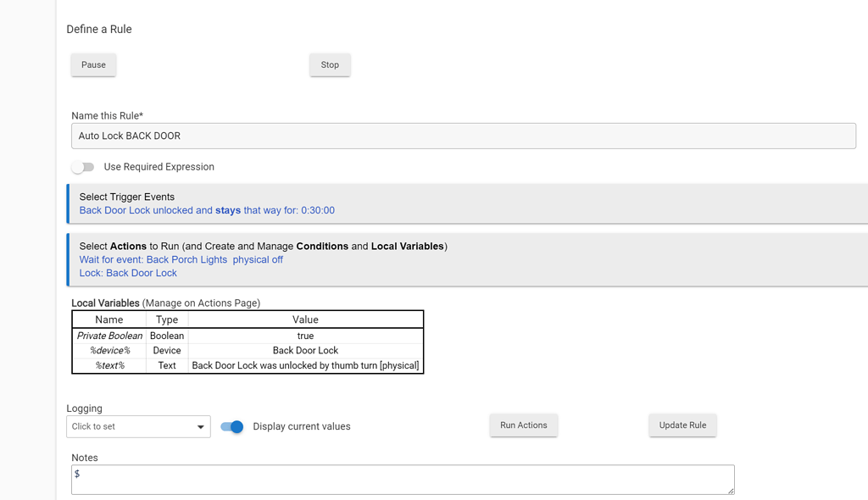Open the Wait for event action
This screenshot has height=500, width=868.
tap(181, 259)
